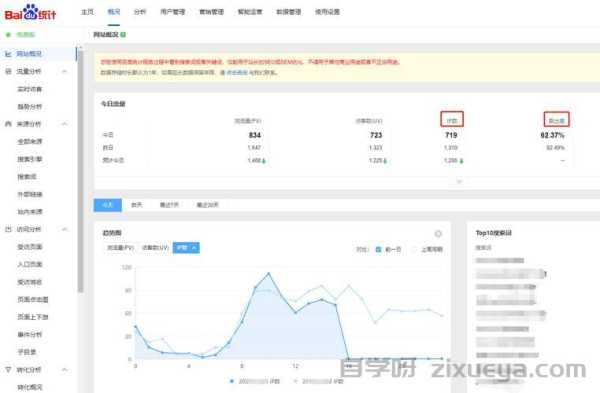Click the 跳出率 column header in today's traffic
Viewport: 600px width, 393px height.
tap(556, 121)
